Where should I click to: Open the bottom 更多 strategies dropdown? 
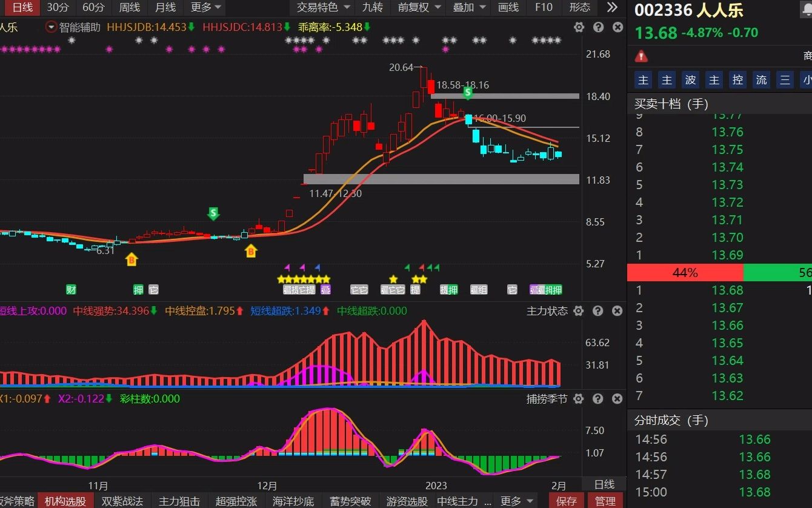tap(516, 501)
